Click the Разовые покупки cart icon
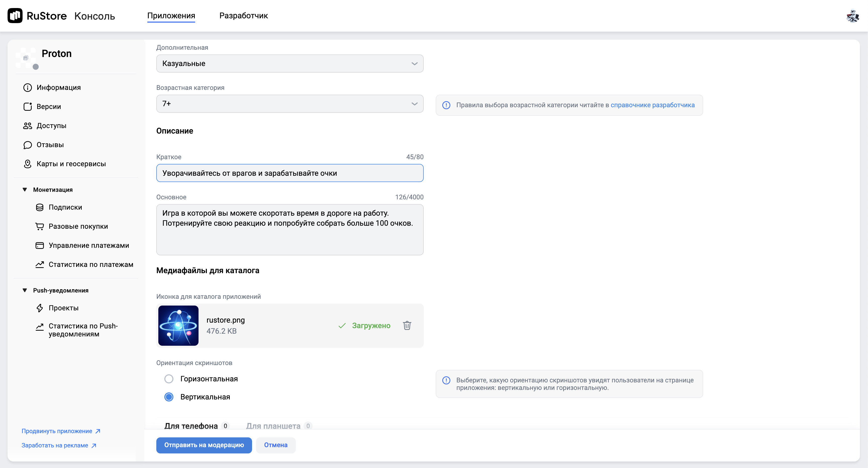The height and width of the screenshot is (468, 868). (40, 226)
